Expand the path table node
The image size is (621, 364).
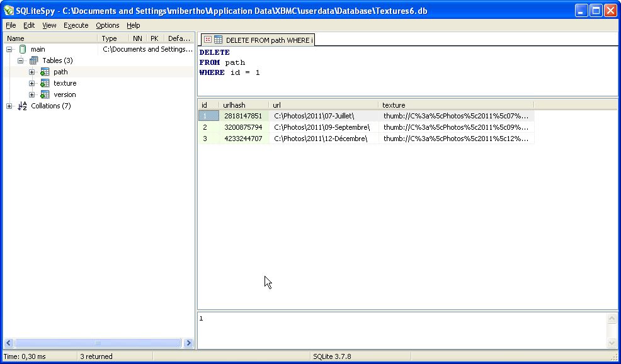[x=31, y=72]
